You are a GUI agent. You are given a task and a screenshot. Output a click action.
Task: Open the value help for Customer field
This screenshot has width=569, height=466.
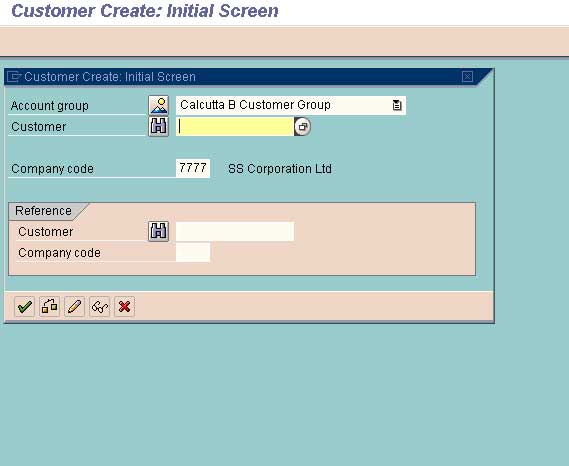coord(302,127)
